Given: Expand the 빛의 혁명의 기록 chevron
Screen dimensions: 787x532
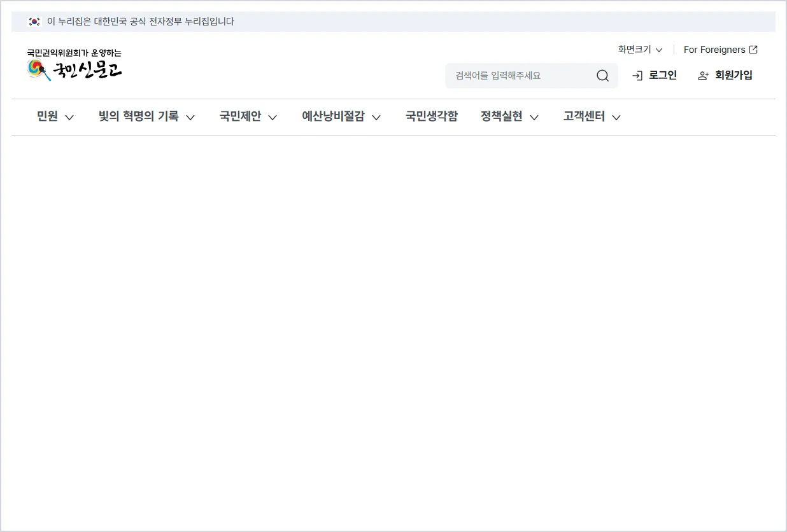Looking at the screenshot, I should click(190, 117).
